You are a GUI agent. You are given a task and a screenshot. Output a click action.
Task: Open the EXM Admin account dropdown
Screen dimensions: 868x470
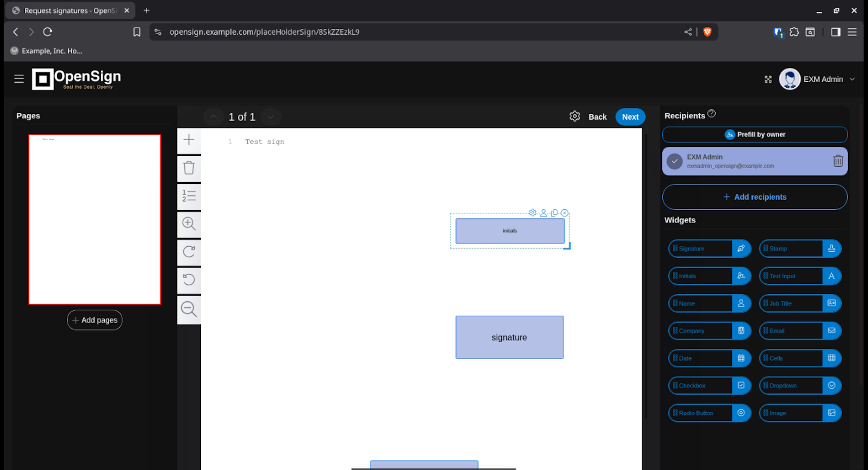click(x=853, y=79)
